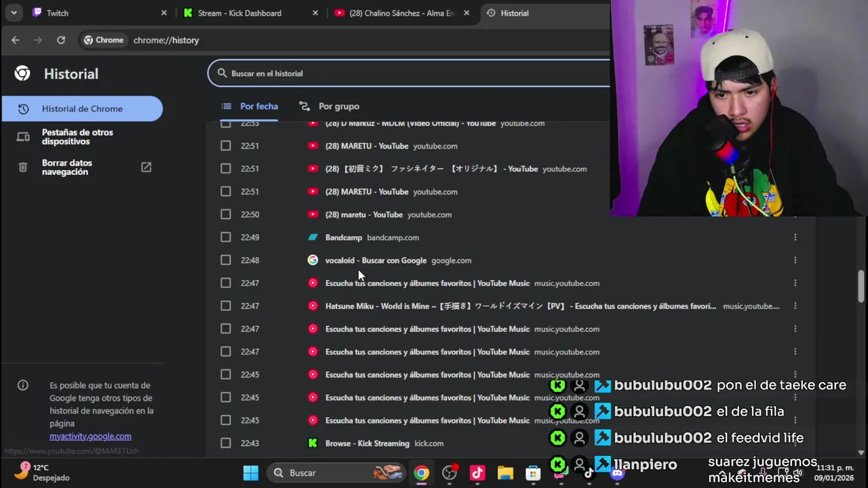
Task: Open tab search dropdown arrow
Action: [x=14, y=13]
